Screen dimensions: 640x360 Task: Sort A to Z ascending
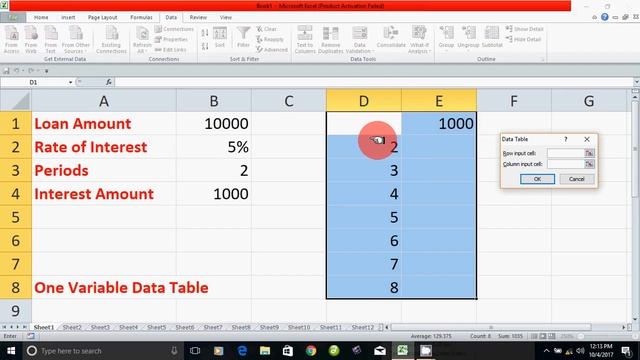click(205, 33)
